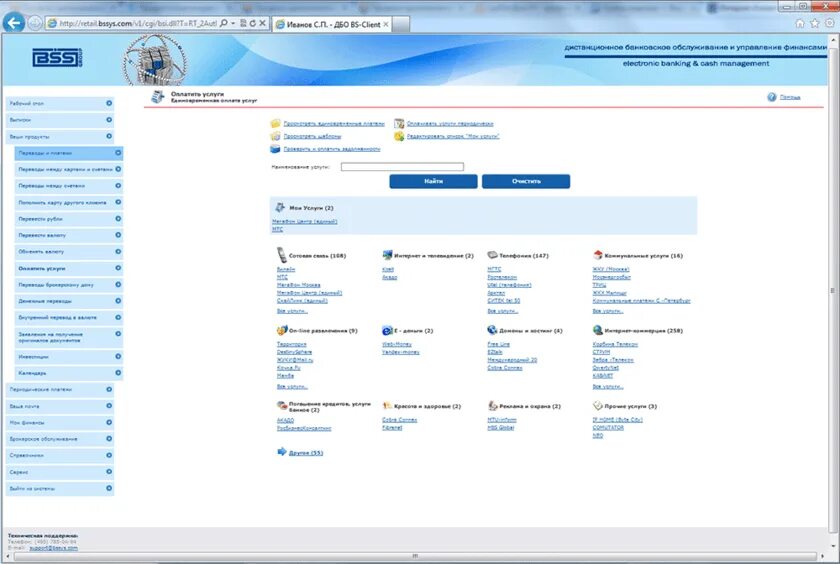Screen dimensions: 840x564
Task: Open the address bar search dropdown arrow
Action: click(x=233, y=24)
